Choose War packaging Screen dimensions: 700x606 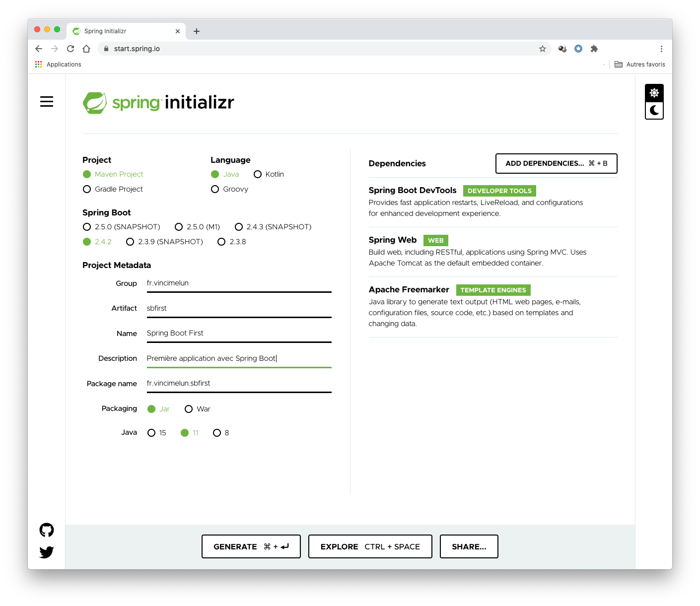197,409
